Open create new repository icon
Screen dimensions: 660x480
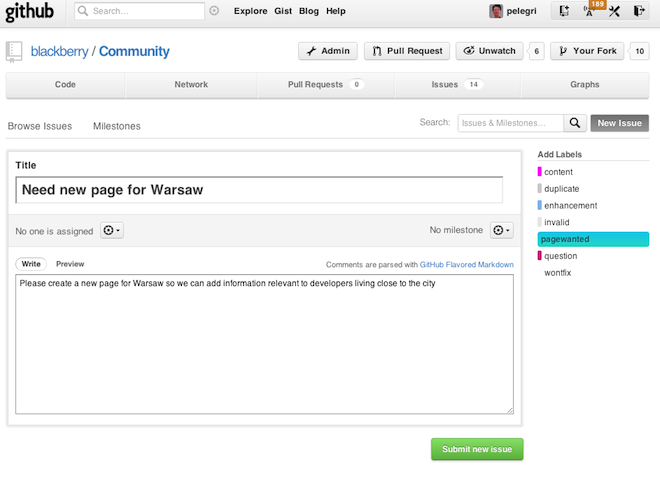click(x=564, y=11)
